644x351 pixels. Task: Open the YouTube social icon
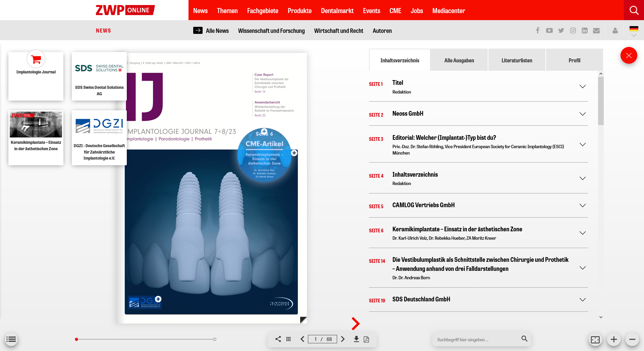[x=549, y=31]
